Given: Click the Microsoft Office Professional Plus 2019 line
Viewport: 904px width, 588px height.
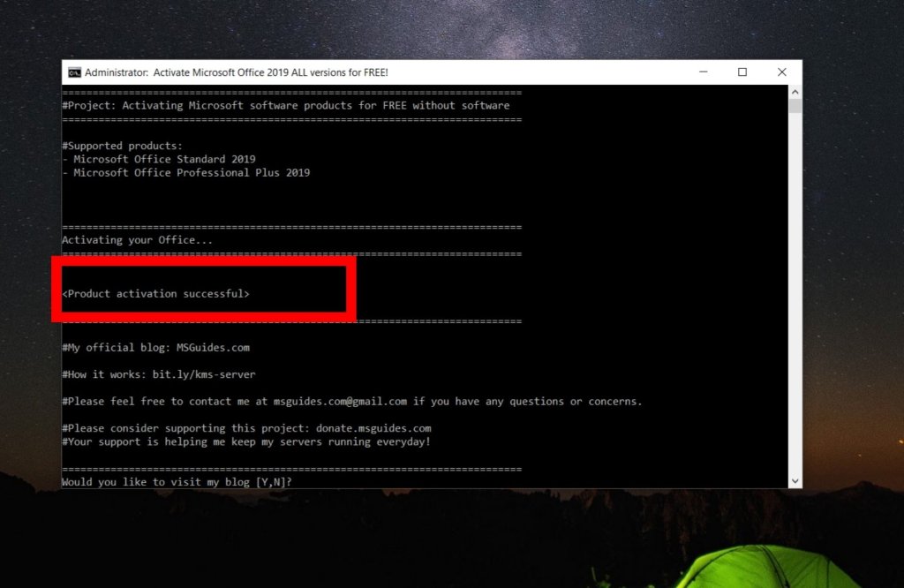Looking at the screenshot, I should coord(188,172).
